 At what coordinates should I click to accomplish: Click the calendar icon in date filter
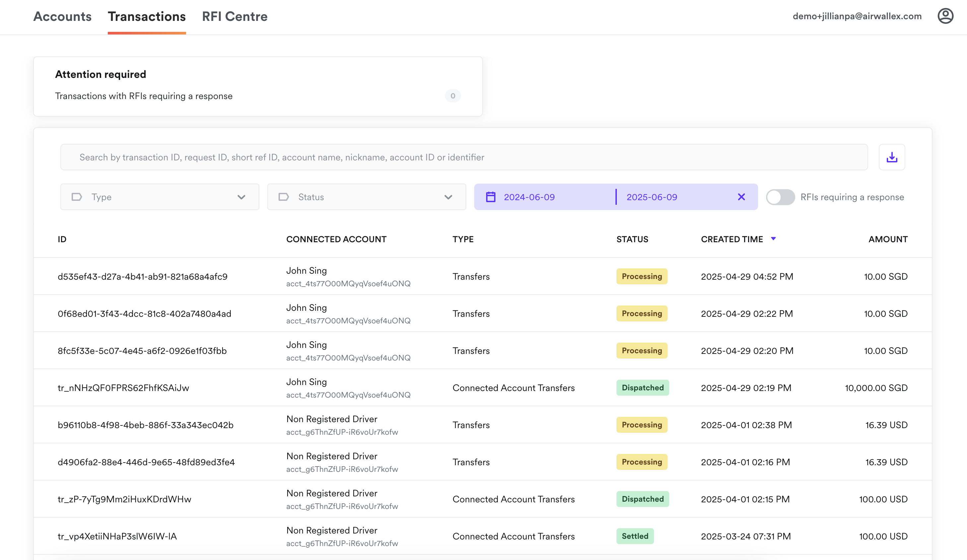pos(490,197)
